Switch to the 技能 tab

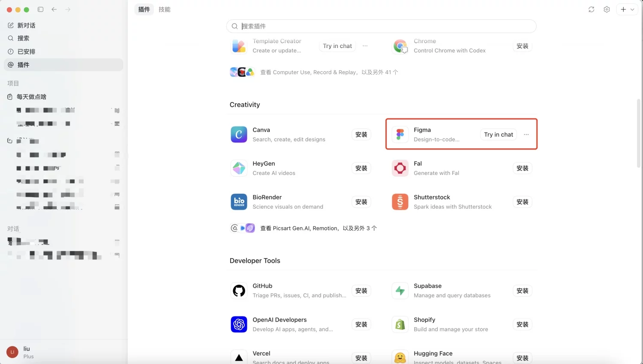click(165, 9)
